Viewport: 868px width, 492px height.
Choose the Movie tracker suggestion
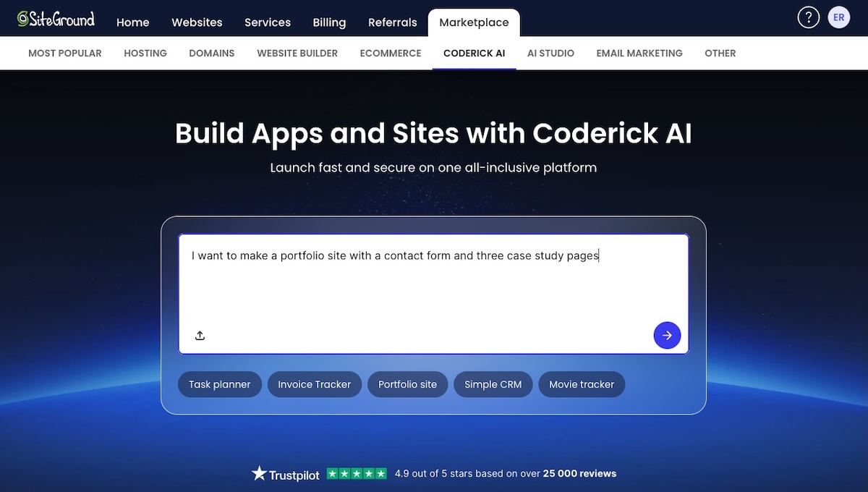pyautogui.click(x=582, y=384)
